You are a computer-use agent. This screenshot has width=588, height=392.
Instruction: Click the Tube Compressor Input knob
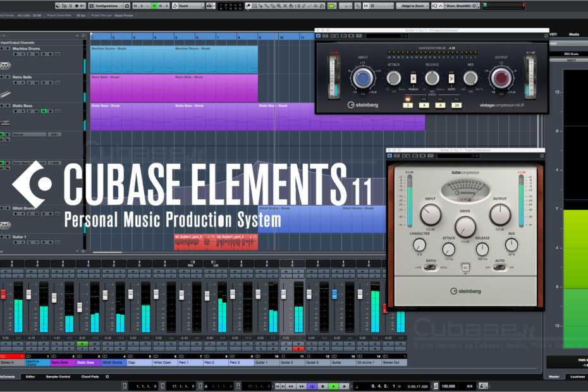point(431,214)
